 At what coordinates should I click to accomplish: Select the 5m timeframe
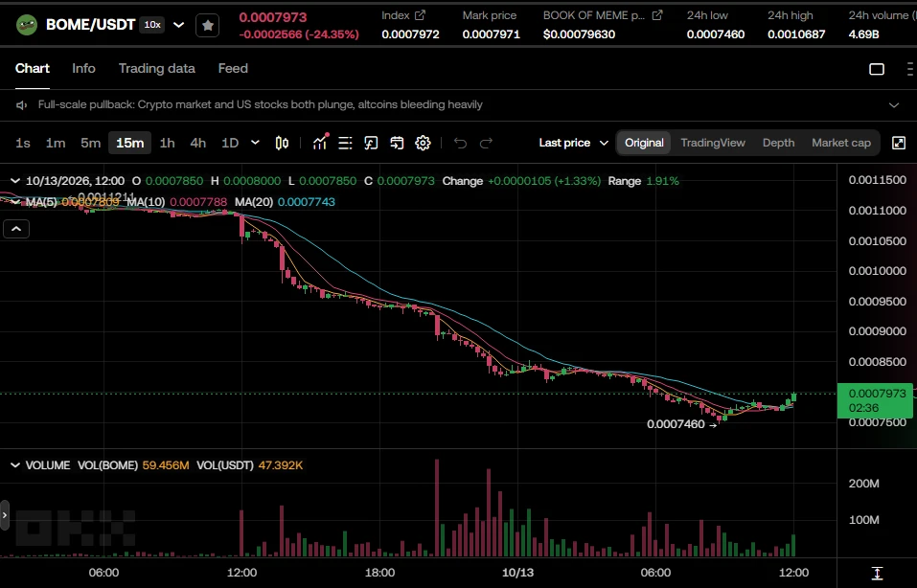click(x=91, y=143)
